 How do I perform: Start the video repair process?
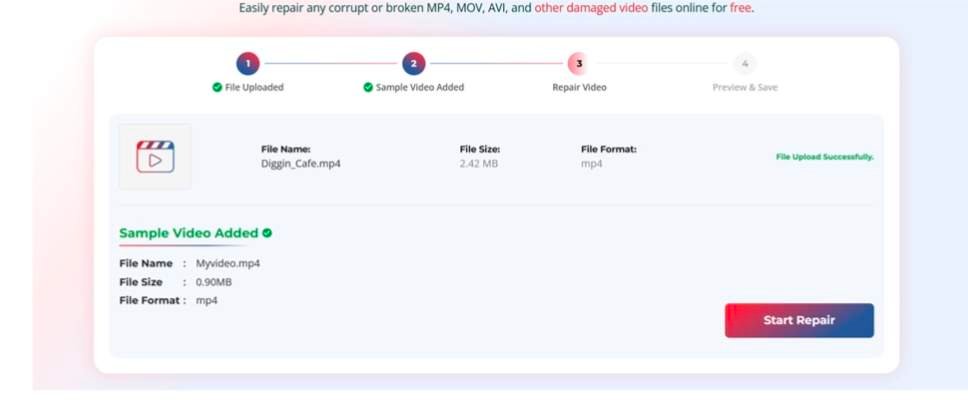point(799,320)
